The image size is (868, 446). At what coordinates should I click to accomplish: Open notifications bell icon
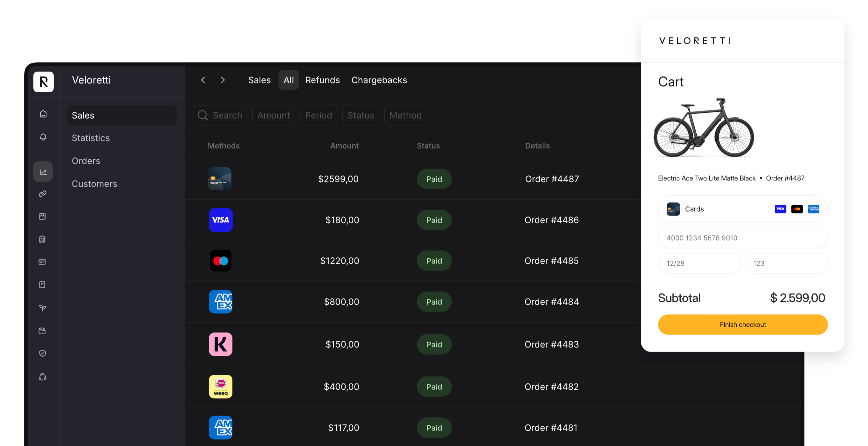(x=43, y=137)
